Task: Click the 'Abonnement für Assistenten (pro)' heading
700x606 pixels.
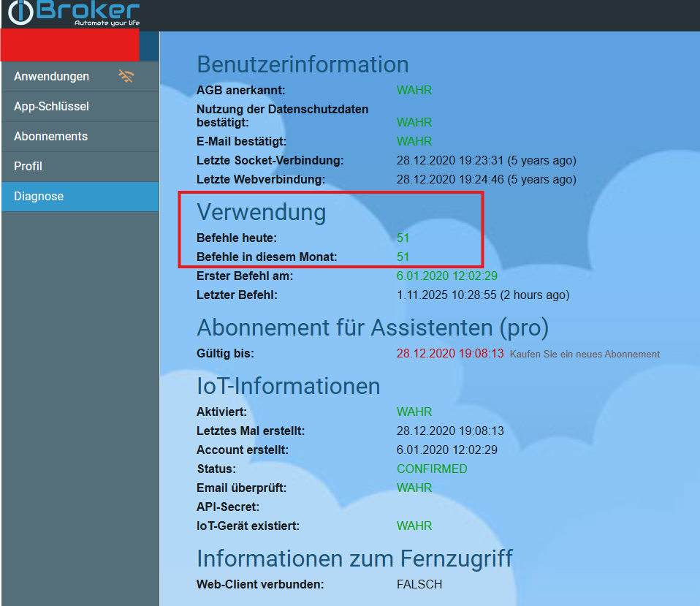Action: pyautogui.click(x=373, y=327)
